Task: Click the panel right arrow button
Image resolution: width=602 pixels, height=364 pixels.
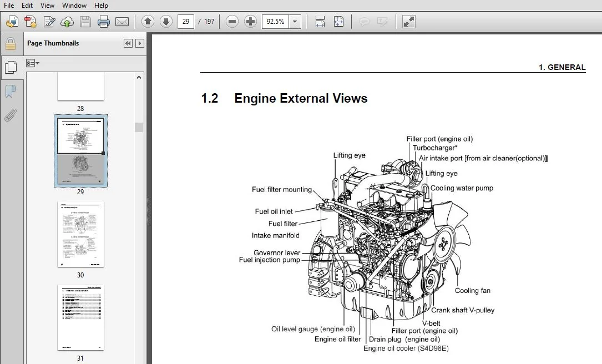Action: (140, 43)
